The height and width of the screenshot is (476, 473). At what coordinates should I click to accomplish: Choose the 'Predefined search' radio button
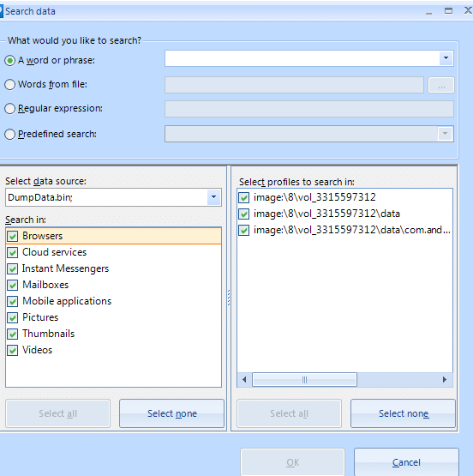coord(9,134)
